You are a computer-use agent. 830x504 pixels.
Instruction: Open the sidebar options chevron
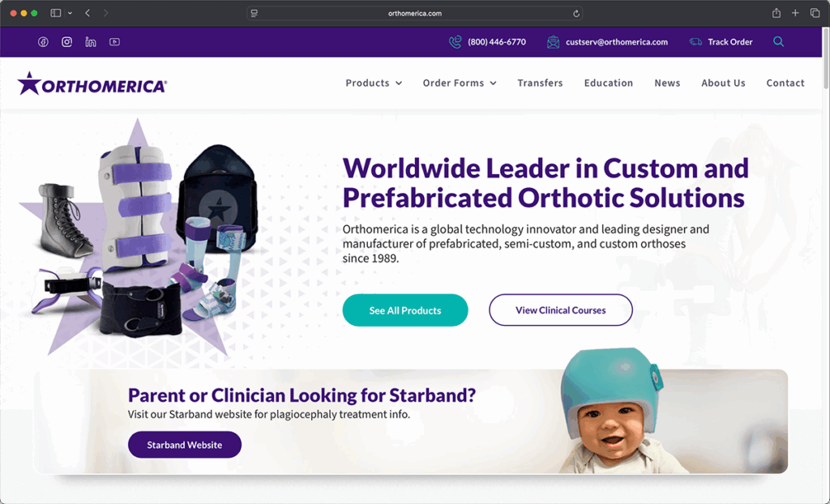(70, 13)
